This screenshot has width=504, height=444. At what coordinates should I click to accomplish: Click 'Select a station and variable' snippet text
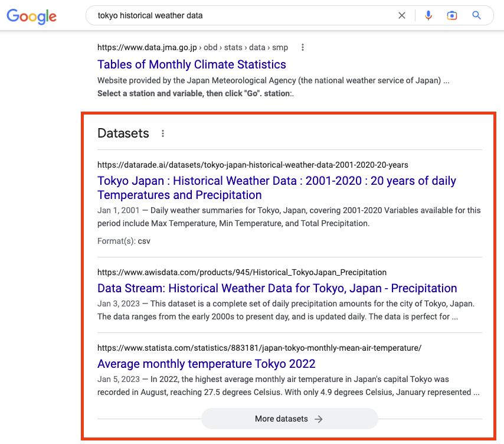coord(195,93)
